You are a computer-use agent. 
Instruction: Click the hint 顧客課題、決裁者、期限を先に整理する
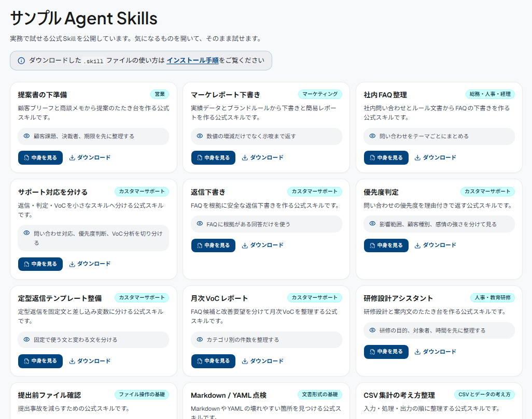click(84, 136)
